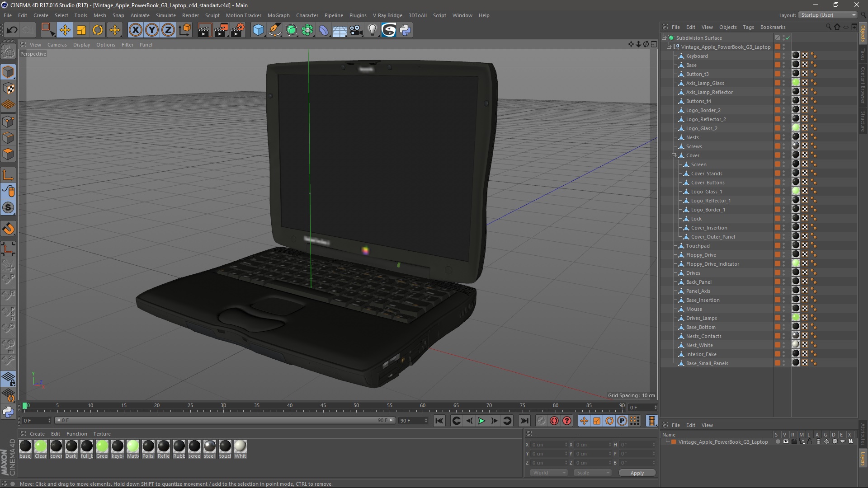
Task: Collapse the Cover object hierarchy
Action: (x=674, y=155)
